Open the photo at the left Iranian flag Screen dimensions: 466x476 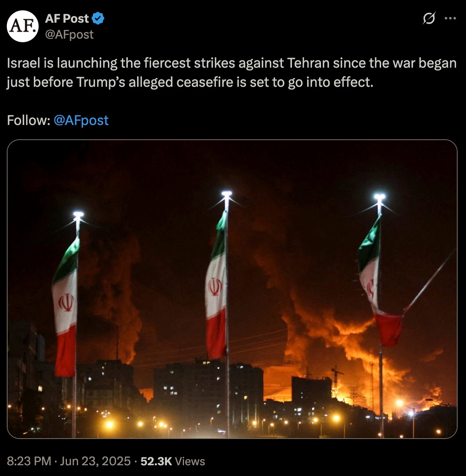point(66,306)
